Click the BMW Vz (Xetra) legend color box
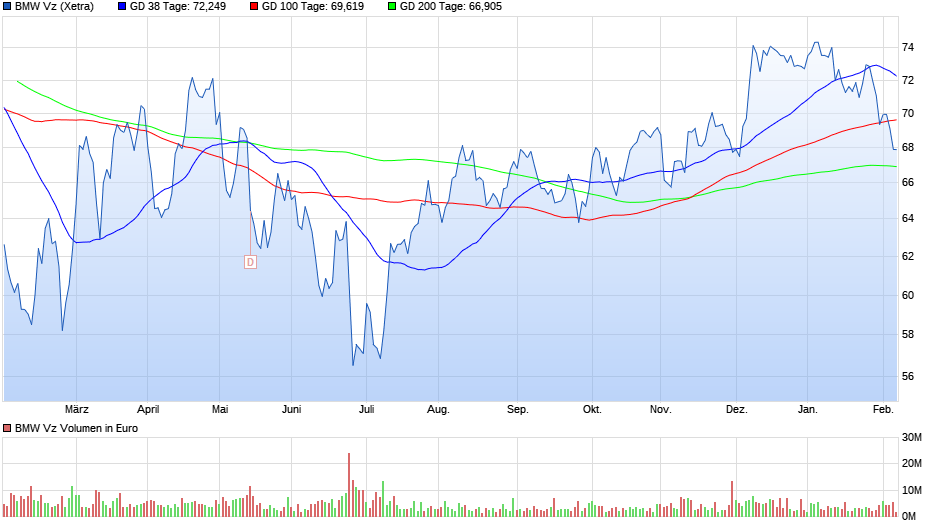 click(7, 6)
